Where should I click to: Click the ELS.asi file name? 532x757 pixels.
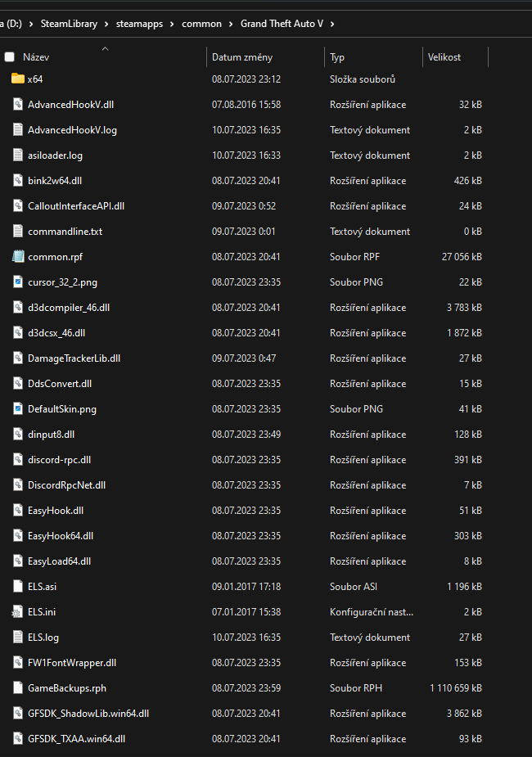tap(42, 587)
